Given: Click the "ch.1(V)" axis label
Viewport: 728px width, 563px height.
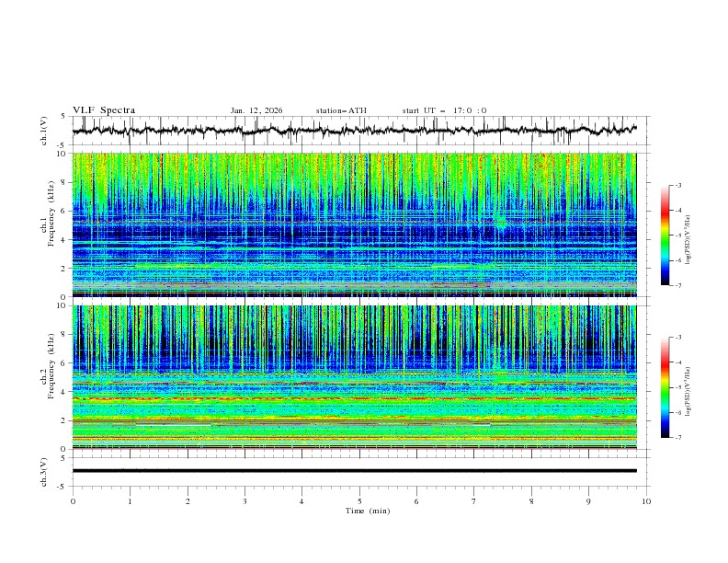Looking at the screenshot, I should pos(44,131).
